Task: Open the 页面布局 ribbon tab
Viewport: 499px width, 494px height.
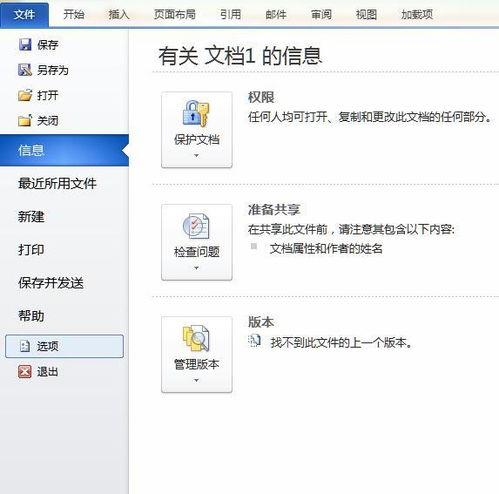Action: 174,15
